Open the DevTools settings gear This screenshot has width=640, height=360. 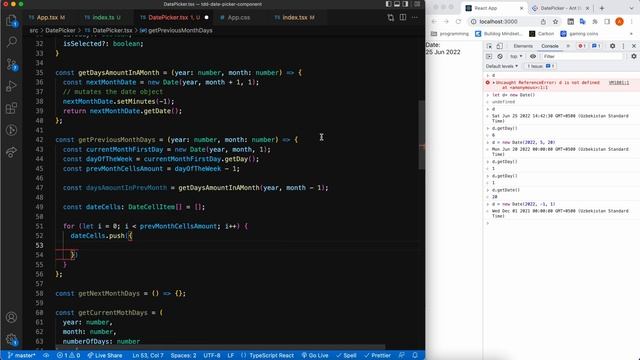612,46
